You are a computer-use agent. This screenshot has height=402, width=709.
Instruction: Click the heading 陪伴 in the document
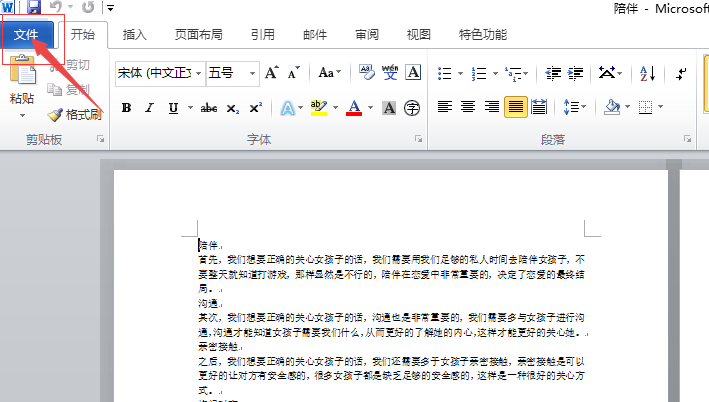coord(209,245)
